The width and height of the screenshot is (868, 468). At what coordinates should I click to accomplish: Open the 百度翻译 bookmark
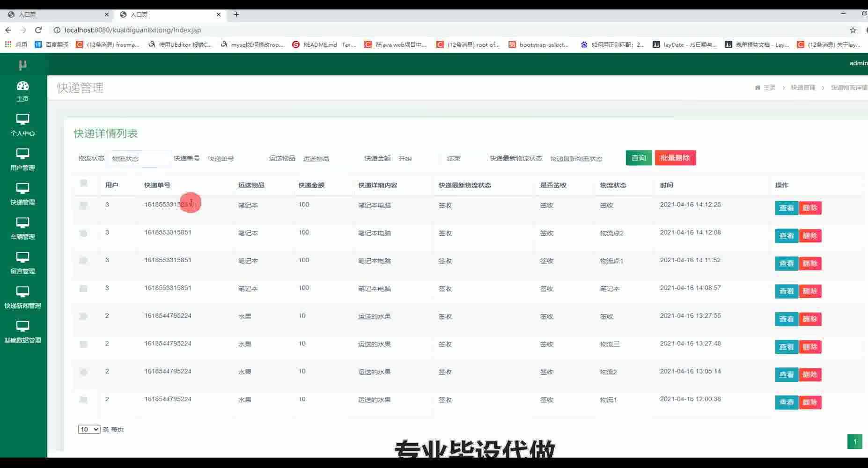tap(51, 44)
